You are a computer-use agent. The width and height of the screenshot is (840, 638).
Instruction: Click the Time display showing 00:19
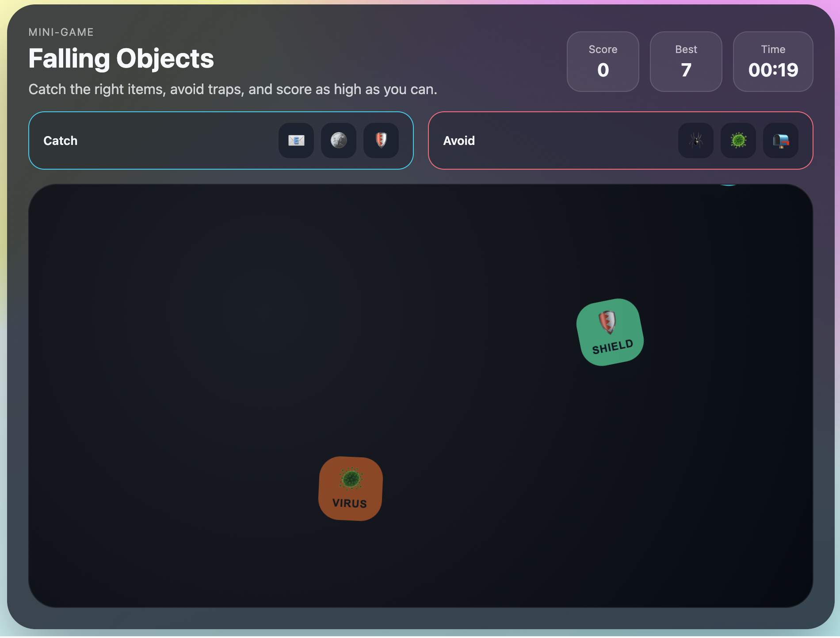point(773,62)
